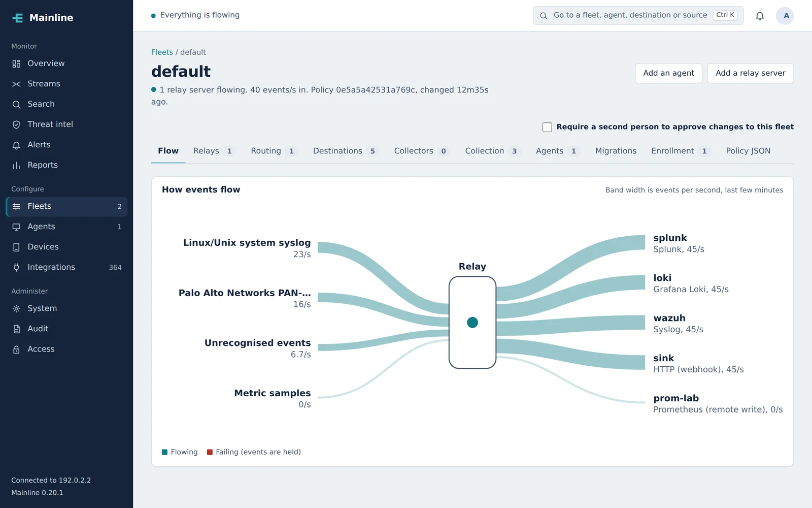
Task: Click the Flowing legend swatch
Action: pos(164,452)
